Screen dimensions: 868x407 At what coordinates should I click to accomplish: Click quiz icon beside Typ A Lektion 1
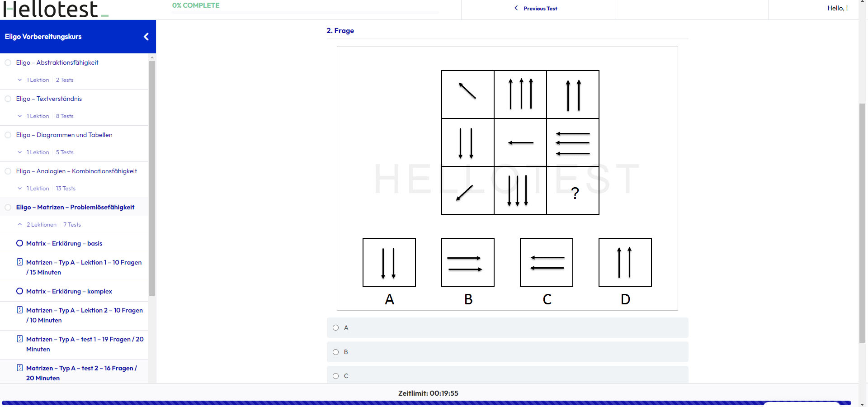point(19,262)
